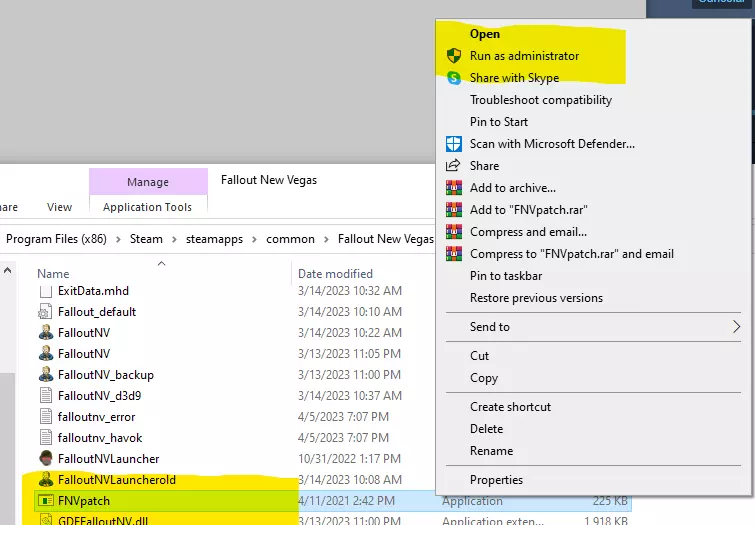Click the FalloutNVLauncher helmet icon

46,459
